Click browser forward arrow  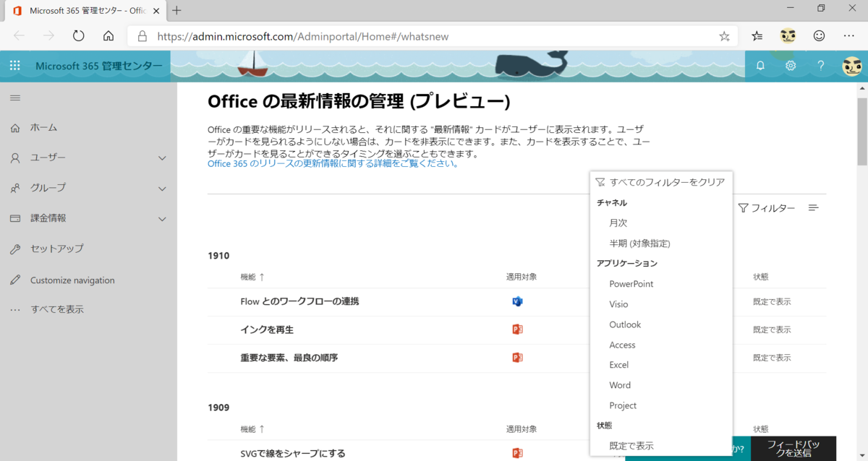pos(48,35)
